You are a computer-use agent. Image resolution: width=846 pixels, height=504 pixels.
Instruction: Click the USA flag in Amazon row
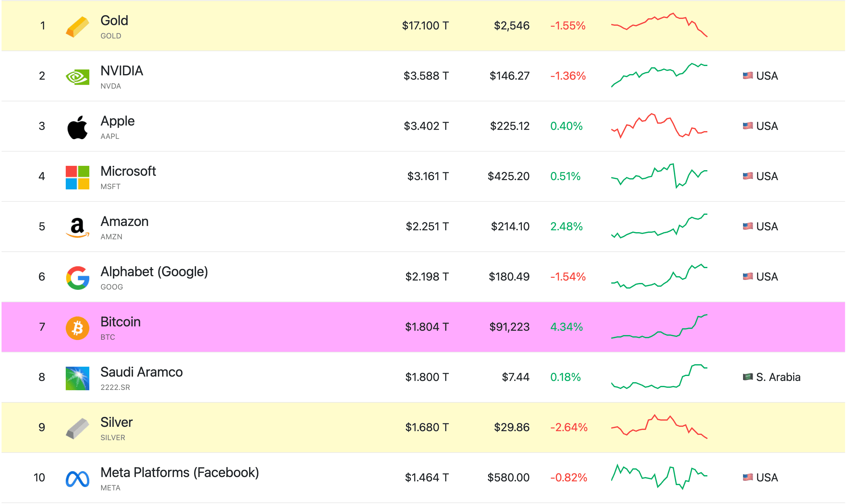click(x=748, y=226)
